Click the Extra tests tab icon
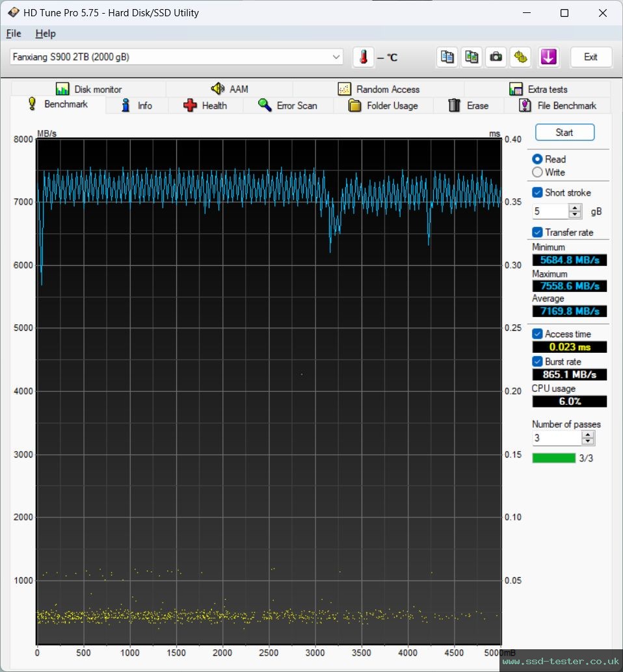 (516, 89)
